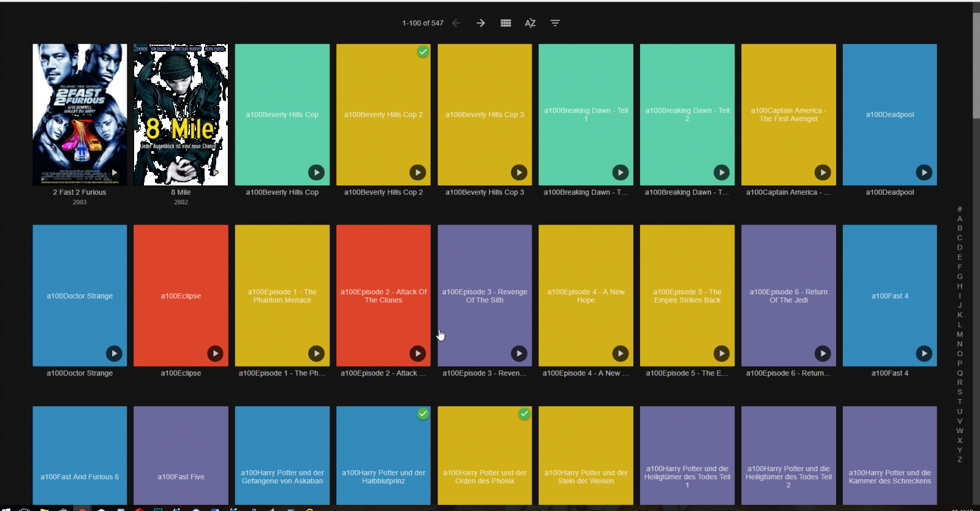
Task: Click the a100Fast 4 title under its card
Action: [890, 373]
